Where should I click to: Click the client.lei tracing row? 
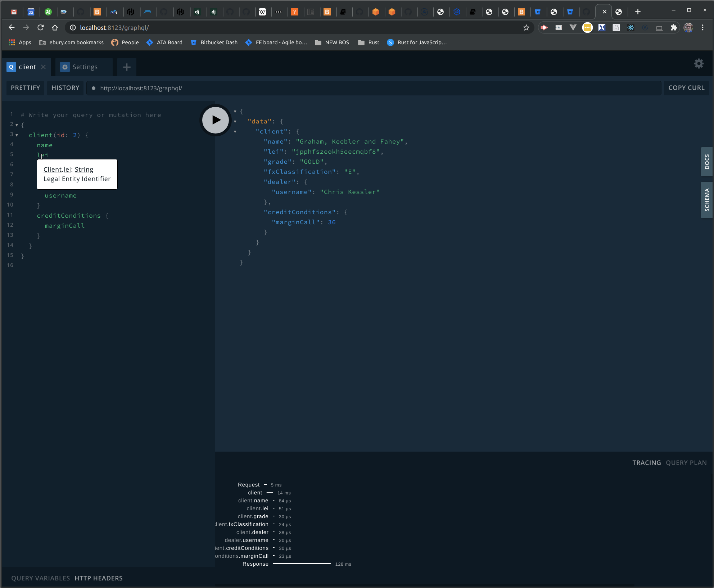pos(268,509)
